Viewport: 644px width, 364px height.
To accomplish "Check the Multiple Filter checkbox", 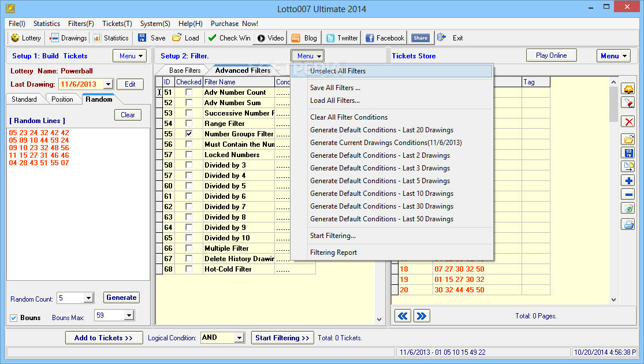I will pyautogui.click(x=189, y=248).
